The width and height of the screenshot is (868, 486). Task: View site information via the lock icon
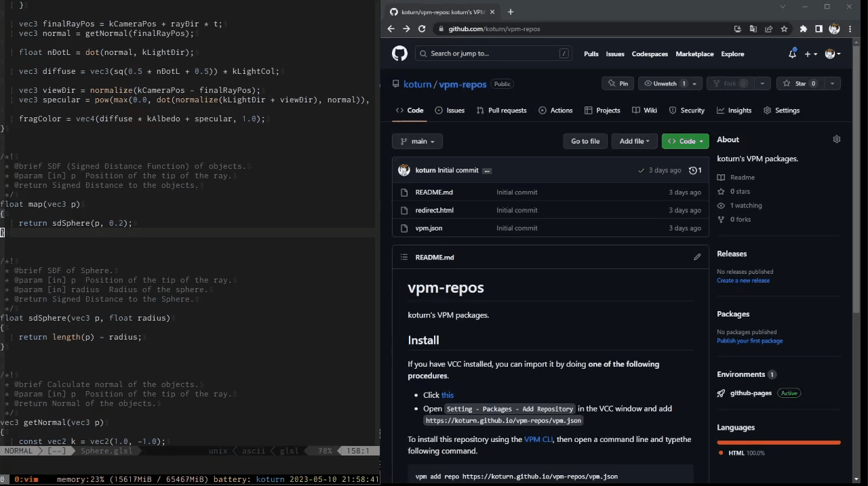tap(441, 29)
